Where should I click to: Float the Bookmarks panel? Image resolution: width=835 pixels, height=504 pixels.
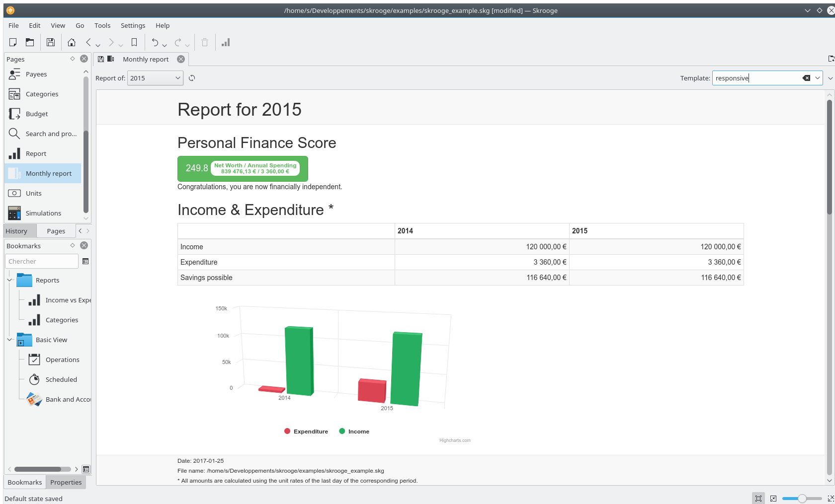(73, 245)
